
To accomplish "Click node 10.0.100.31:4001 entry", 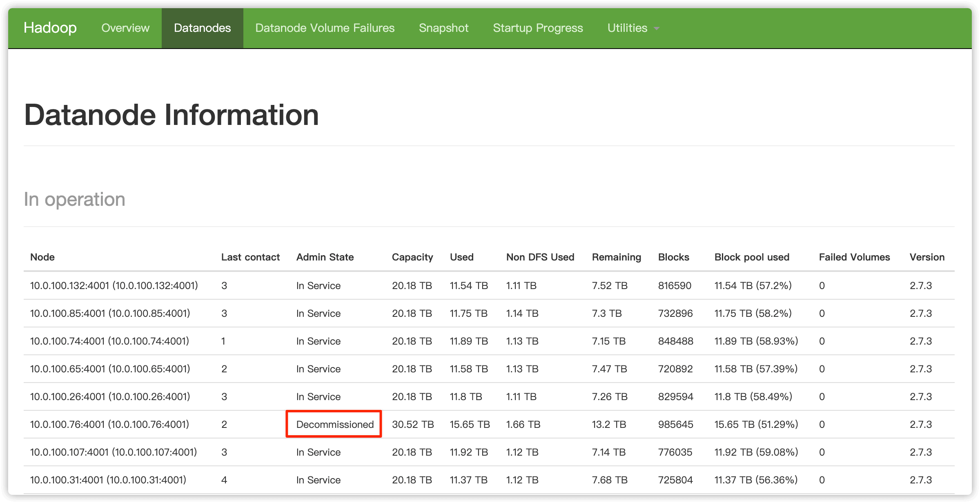I will click(x=108, y=480).
